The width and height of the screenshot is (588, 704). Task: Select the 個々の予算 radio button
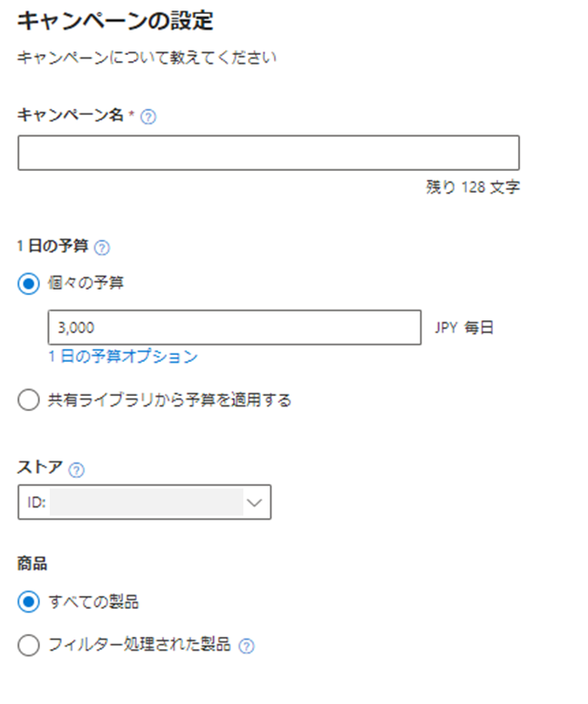(x=29, y=284)
